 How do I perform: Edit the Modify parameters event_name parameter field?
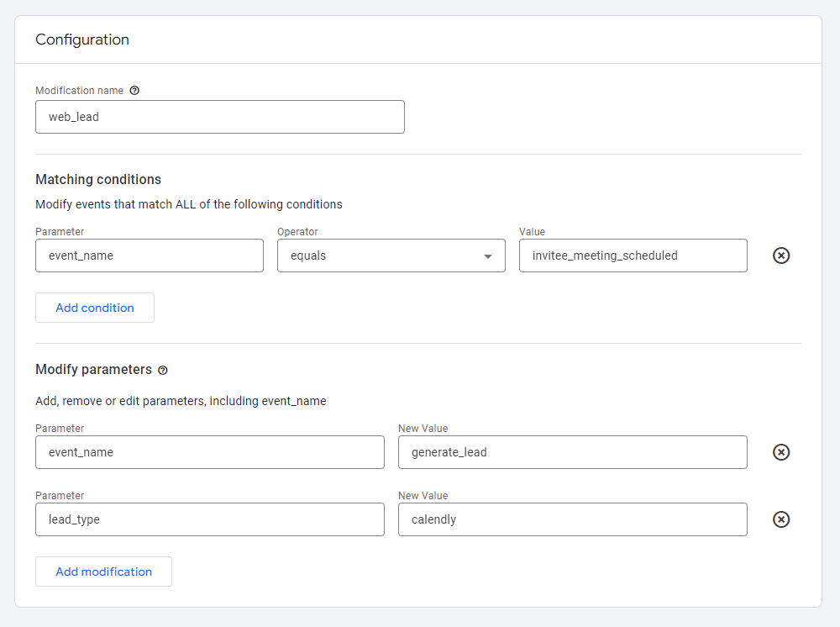coord(210,452)
